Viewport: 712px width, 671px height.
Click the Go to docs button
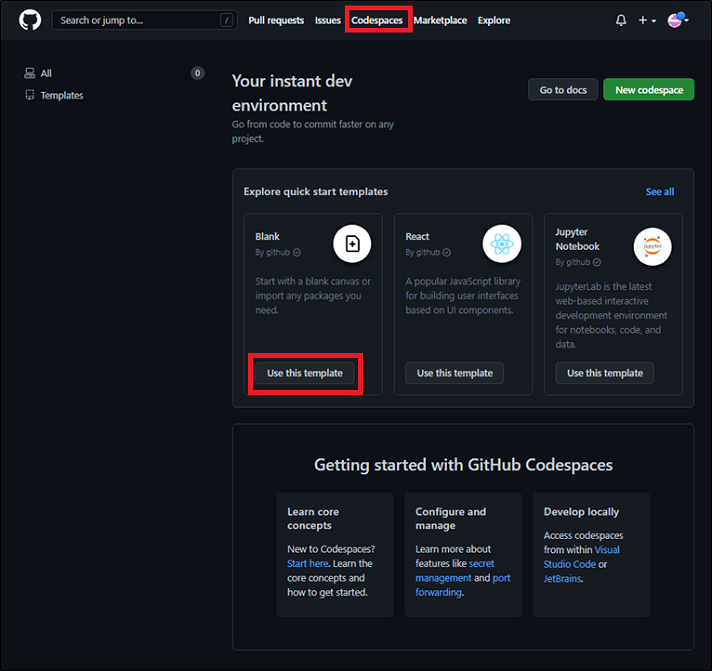(x=563, y=90)
